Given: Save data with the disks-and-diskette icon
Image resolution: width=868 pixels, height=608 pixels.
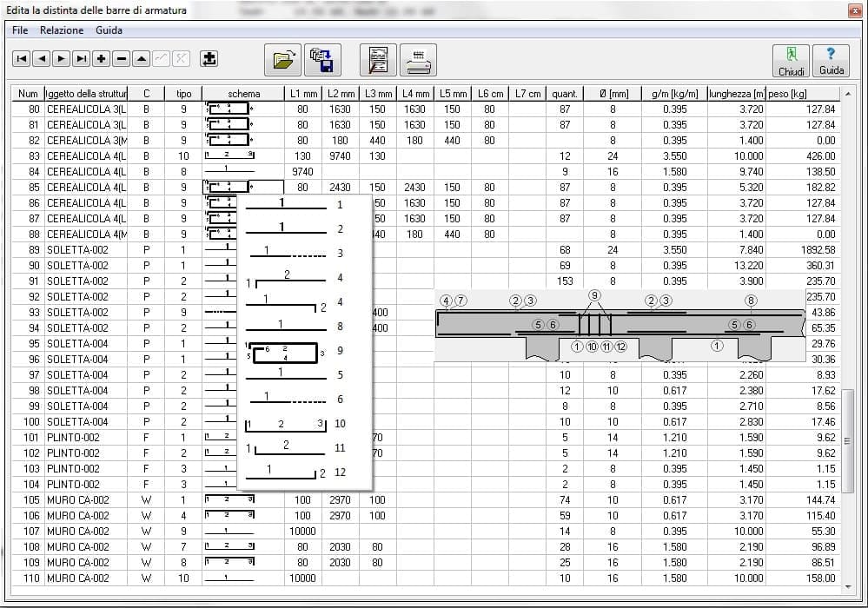Looking at the screenshot, I should point(323,59).
